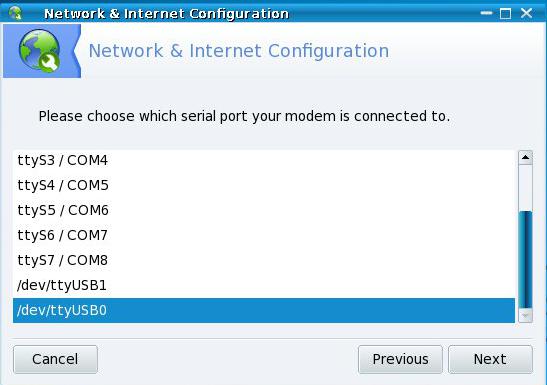
Task: Click the globe icon in title bar
Action: click(15, 13)
